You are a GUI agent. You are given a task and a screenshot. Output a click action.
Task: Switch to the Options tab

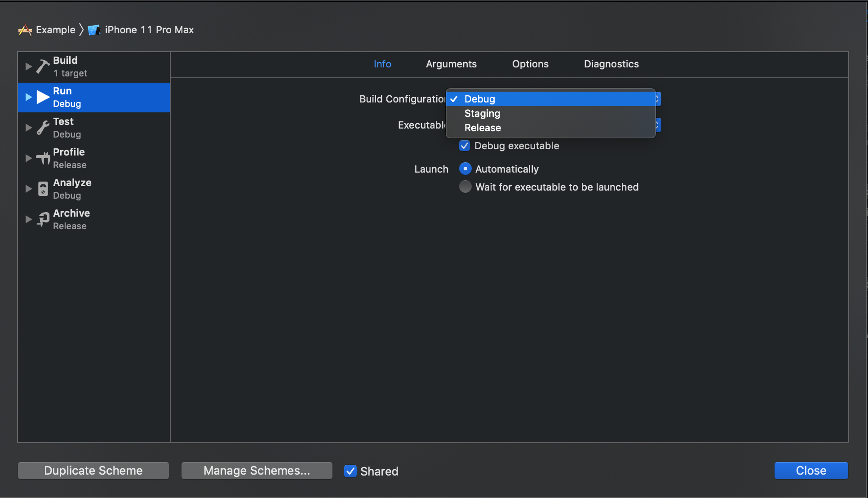pos(530,64)
